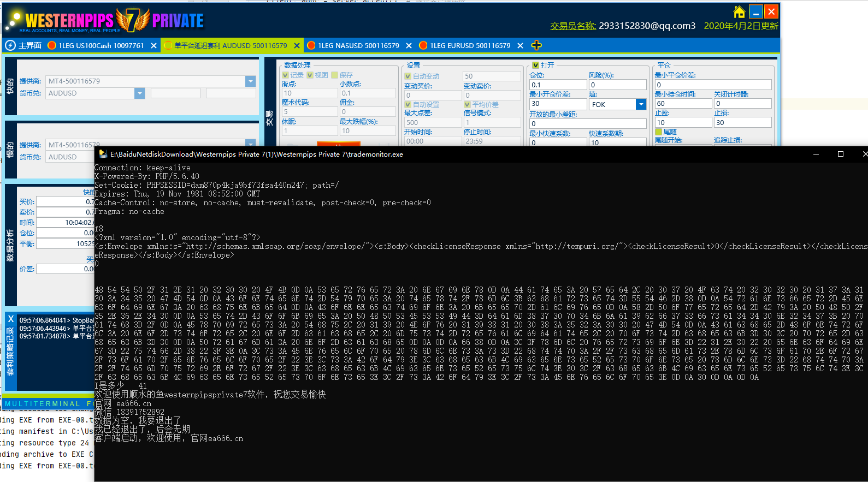Open the AUDUSD currency pair dropdown in fast panel

click(139, 93)
